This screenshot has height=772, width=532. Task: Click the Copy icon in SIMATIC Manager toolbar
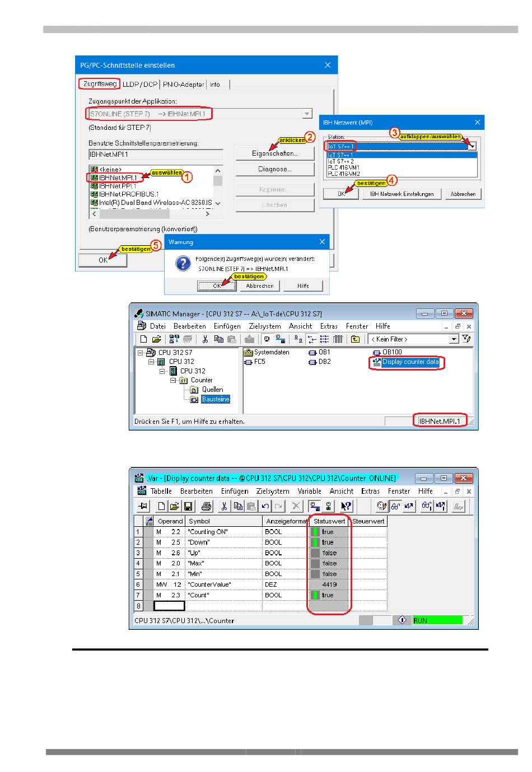click(218, 339)
